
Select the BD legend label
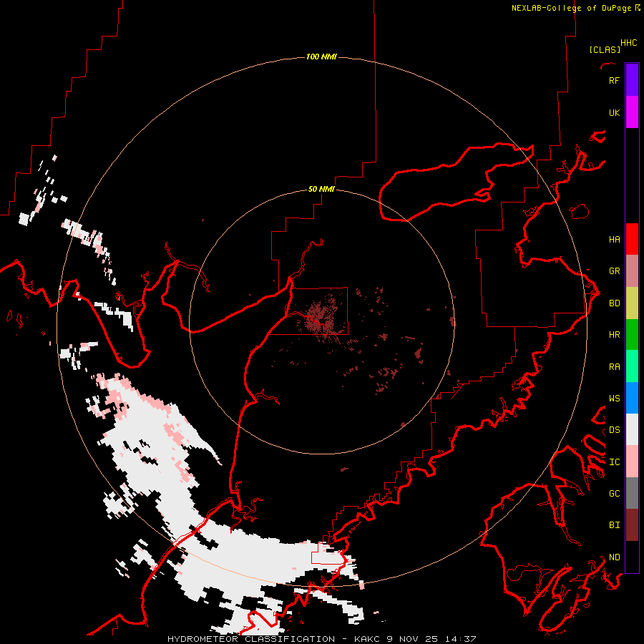pos(614,303)
